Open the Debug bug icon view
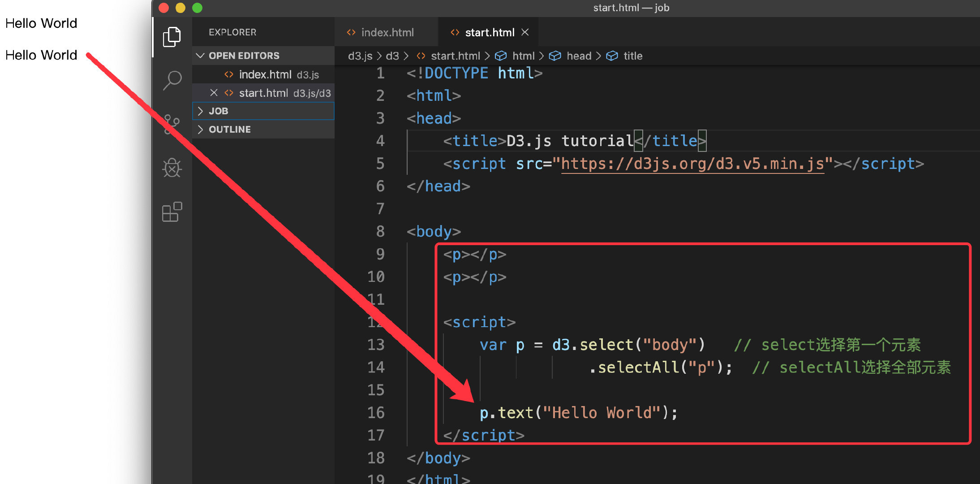Screen dimensions: 980x484 point(172,168)
